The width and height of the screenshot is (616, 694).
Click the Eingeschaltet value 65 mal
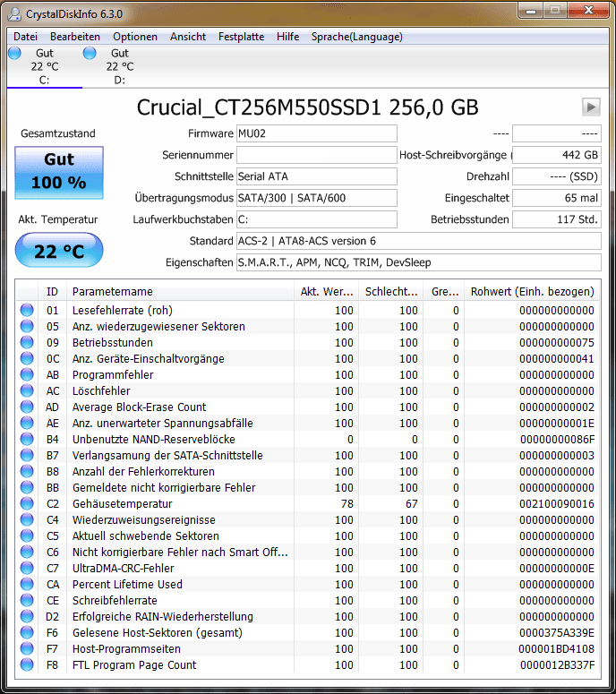click(557, 198)
